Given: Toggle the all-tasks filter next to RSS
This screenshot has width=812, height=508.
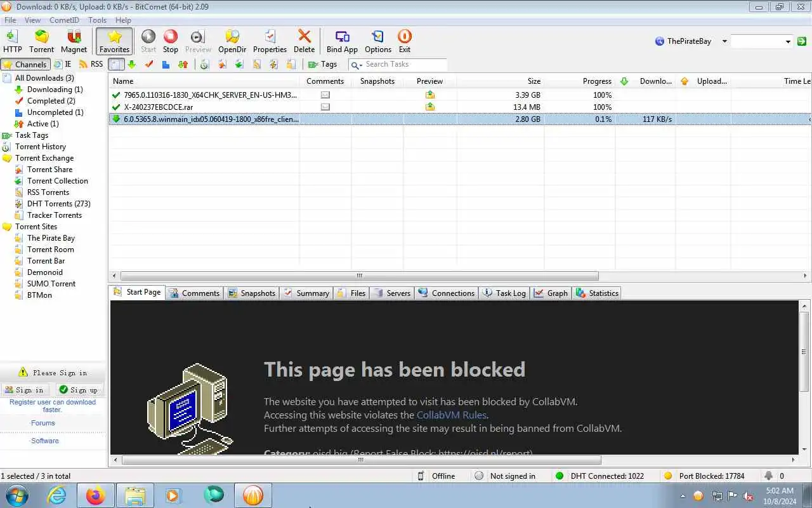Looking at the screenshot, I should (116, 64).
